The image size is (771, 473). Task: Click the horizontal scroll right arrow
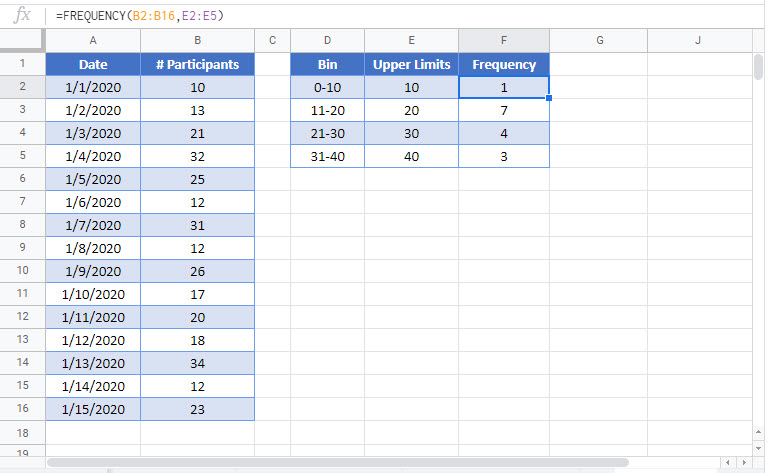click(x=744, y=462)
